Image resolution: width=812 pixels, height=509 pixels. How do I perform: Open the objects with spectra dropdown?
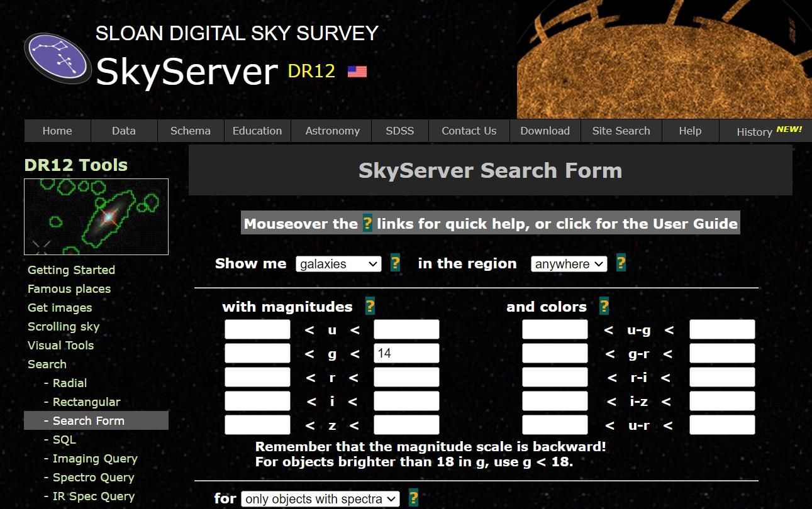(x=320, y=498)
